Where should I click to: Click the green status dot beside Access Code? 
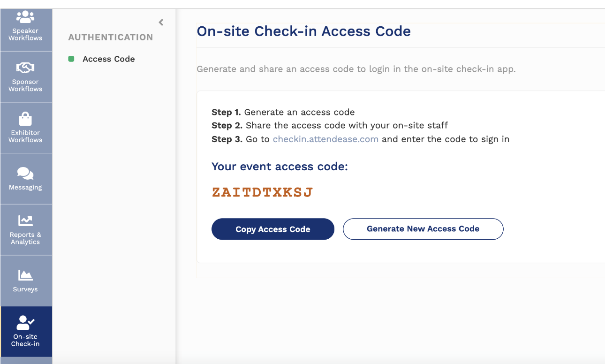71,59
